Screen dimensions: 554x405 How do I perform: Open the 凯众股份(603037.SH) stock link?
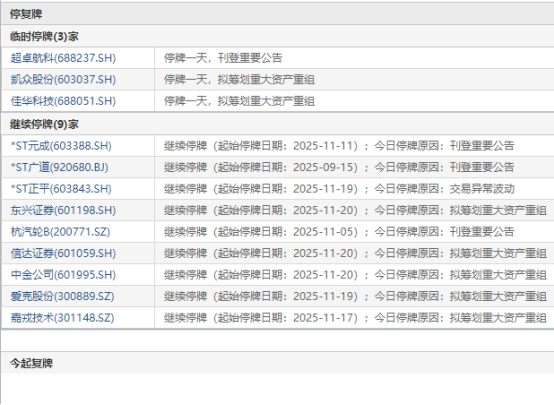(x=63, y=80)
